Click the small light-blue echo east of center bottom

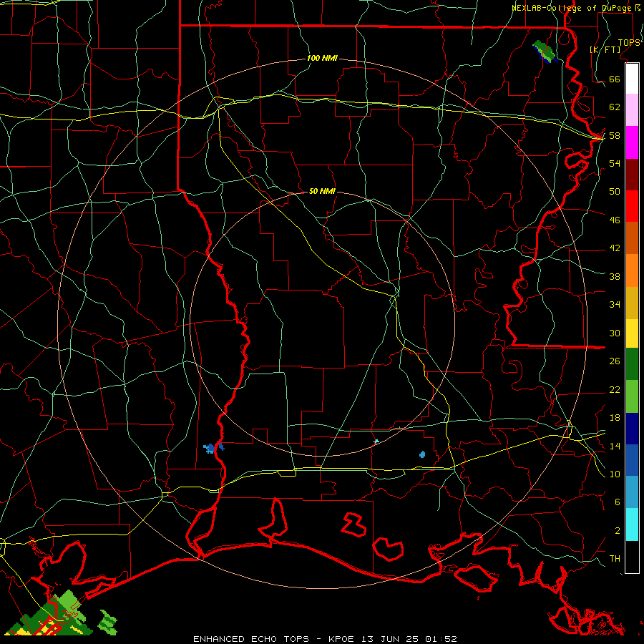point(422,454)
